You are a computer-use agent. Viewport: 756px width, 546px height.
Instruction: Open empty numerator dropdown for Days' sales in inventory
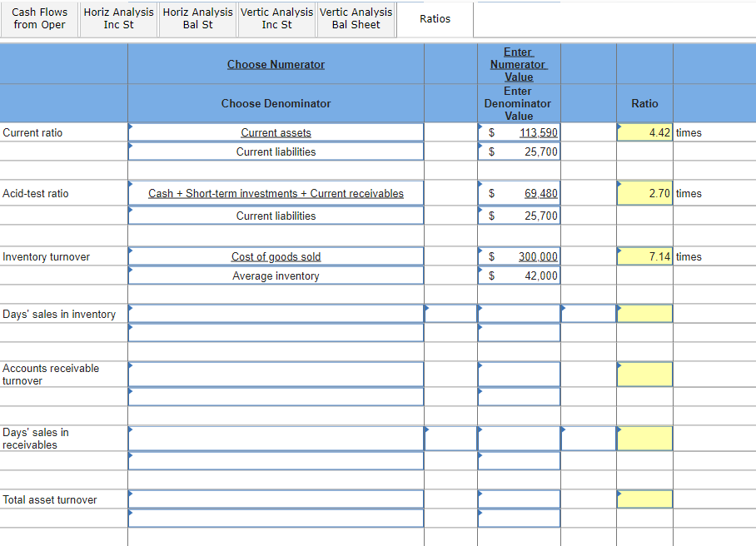(x=276, y=314)
